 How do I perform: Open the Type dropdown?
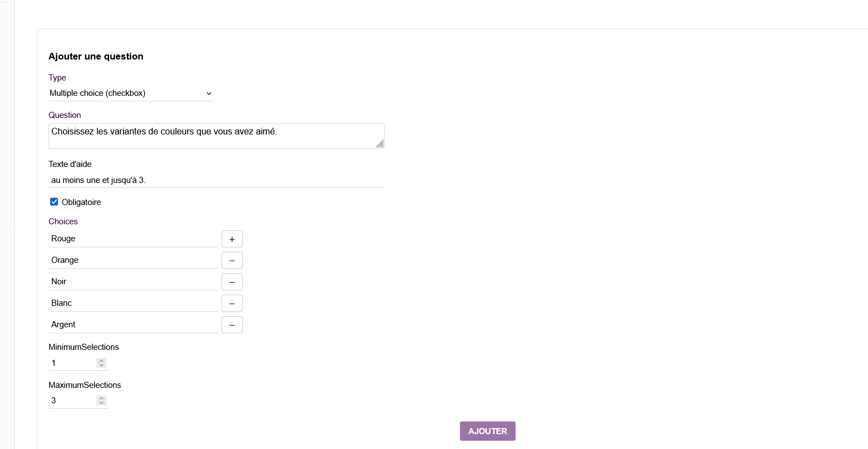(x=131, y=93)
